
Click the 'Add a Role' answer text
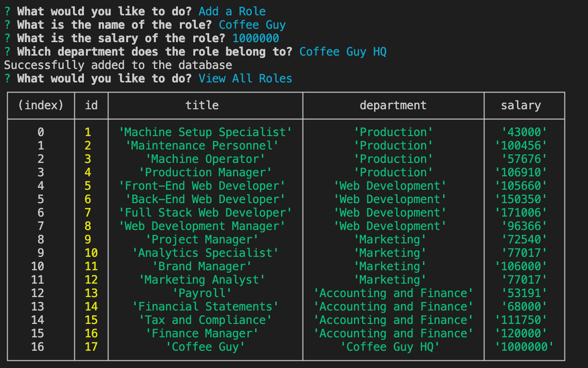coord(232,11)
